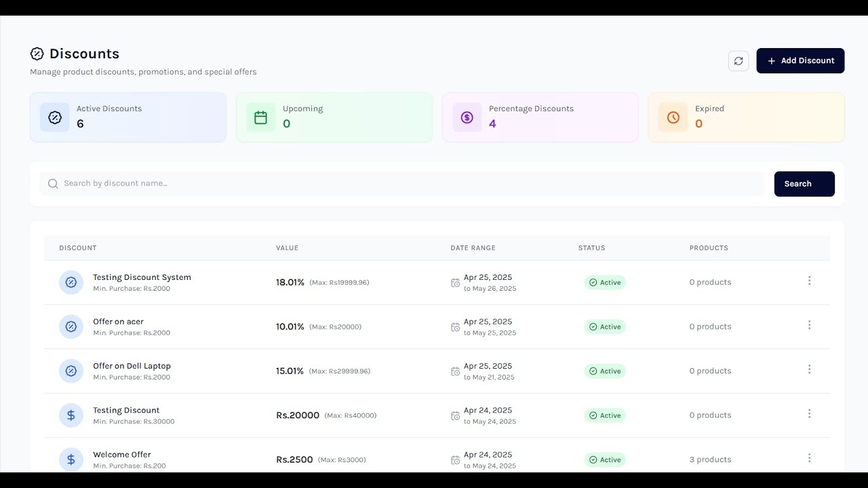Click Active status badge of Offer on acer
The height and width of the screenshot is (488, 868).
pos(605,327)
